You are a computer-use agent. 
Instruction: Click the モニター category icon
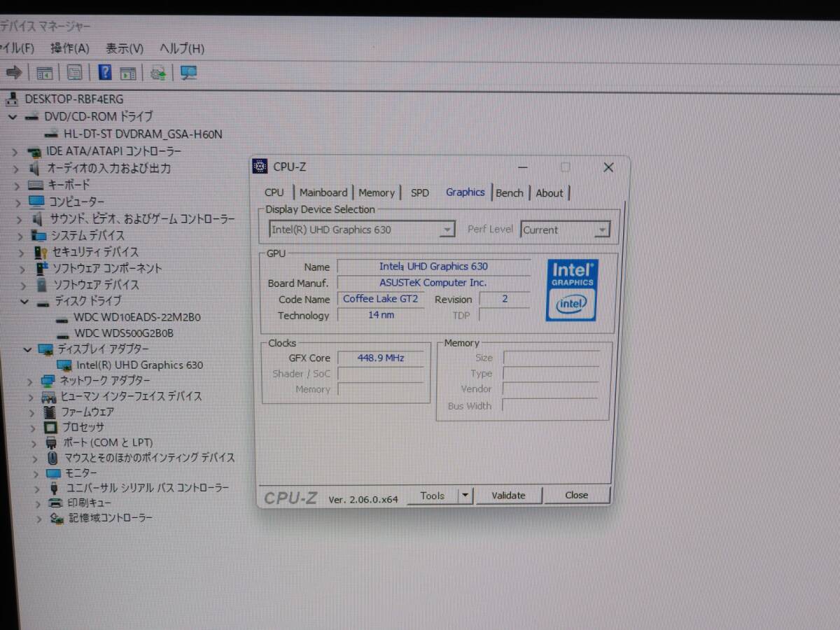pos(54,473)
